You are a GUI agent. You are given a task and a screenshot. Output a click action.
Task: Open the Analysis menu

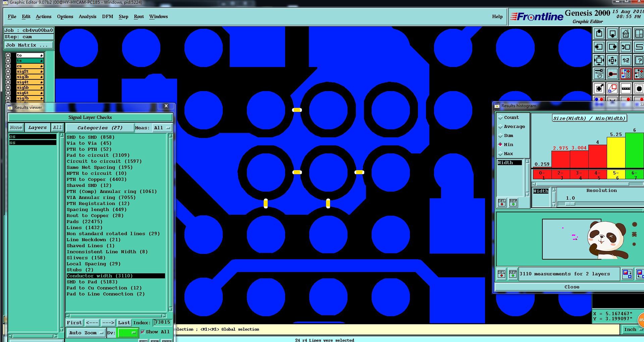(x=88, y=16)
